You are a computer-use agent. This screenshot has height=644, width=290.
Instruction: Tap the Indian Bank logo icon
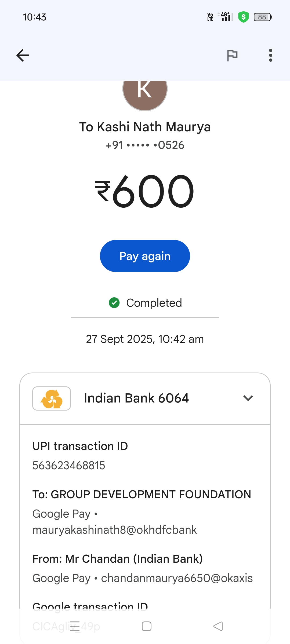[52, 398]
